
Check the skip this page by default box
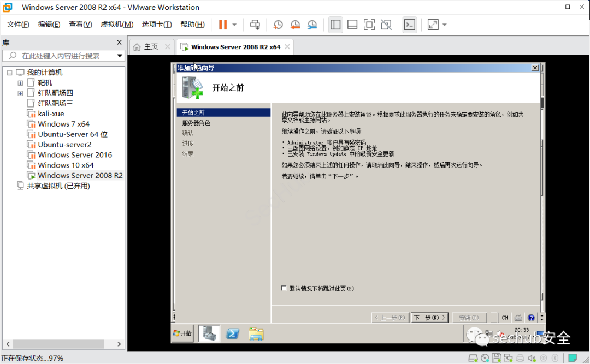coord(284,288)
